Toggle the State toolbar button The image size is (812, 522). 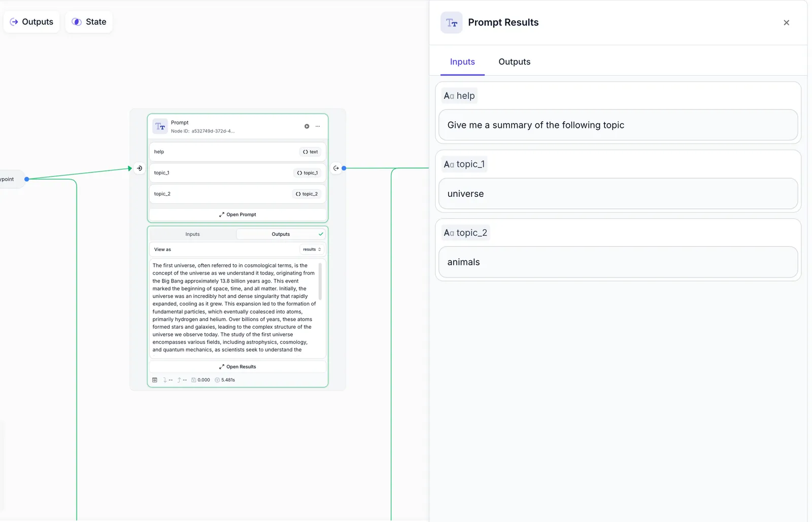89,22
